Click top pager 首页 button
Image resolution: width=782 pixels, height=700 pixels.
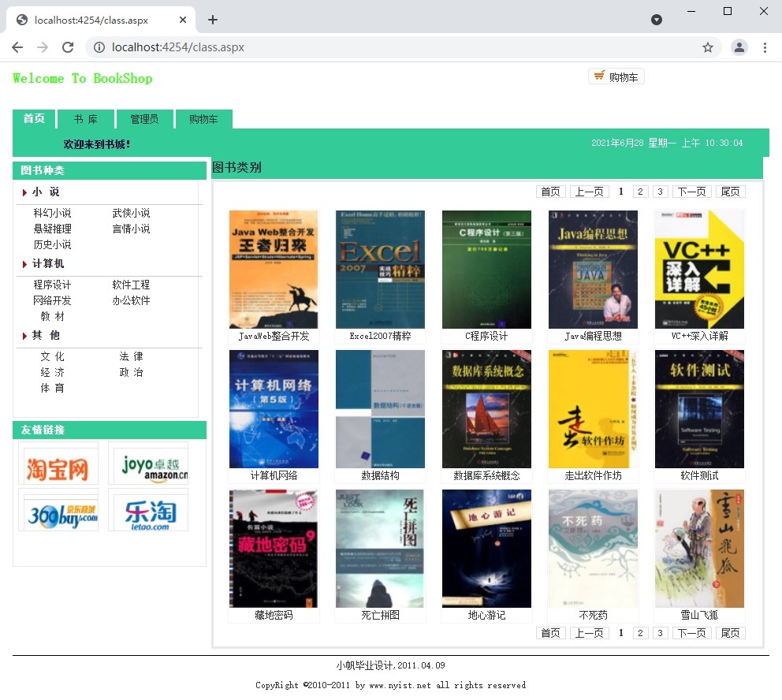(x=550, y=192)
